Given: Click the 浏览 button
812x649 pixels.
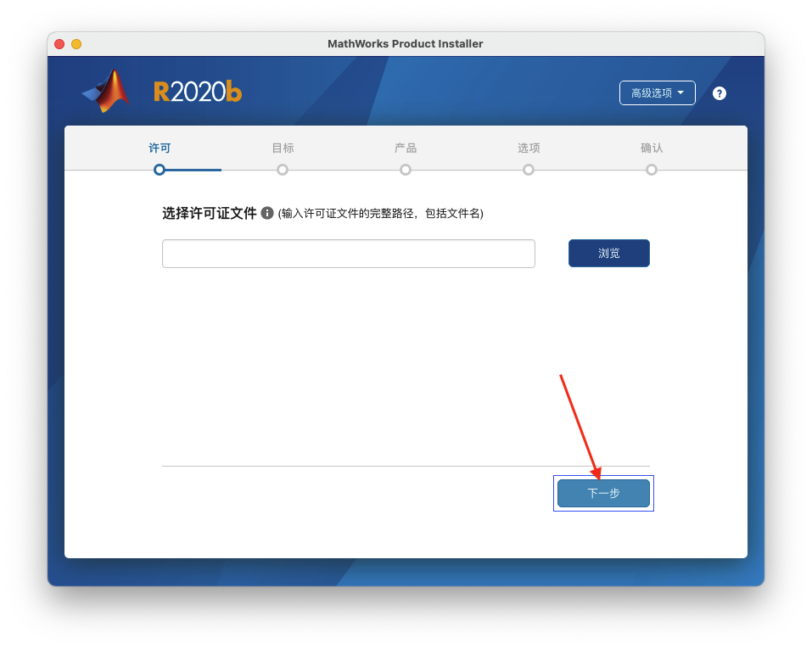Looking at the screenshot, I should point(608,254).
